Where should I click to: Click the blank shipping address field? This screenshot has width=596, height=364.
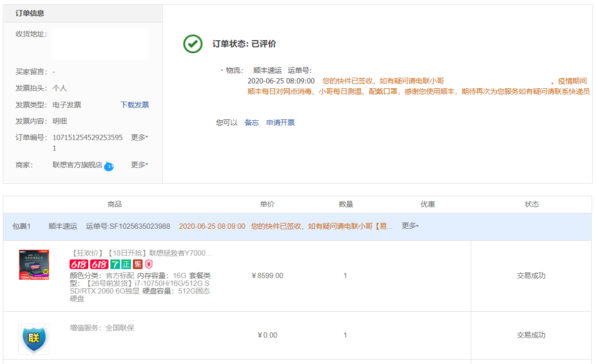click(100, 44)
